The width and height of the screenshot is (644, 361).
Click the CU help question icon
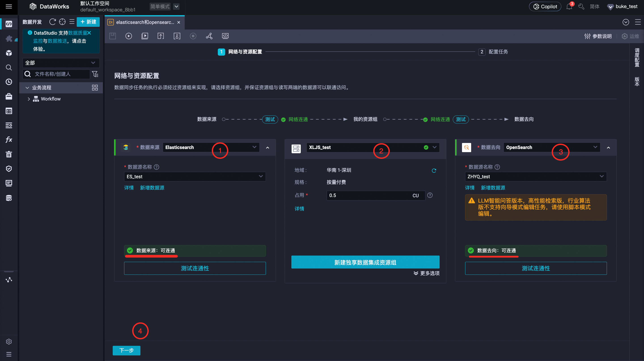click(430, 195)
